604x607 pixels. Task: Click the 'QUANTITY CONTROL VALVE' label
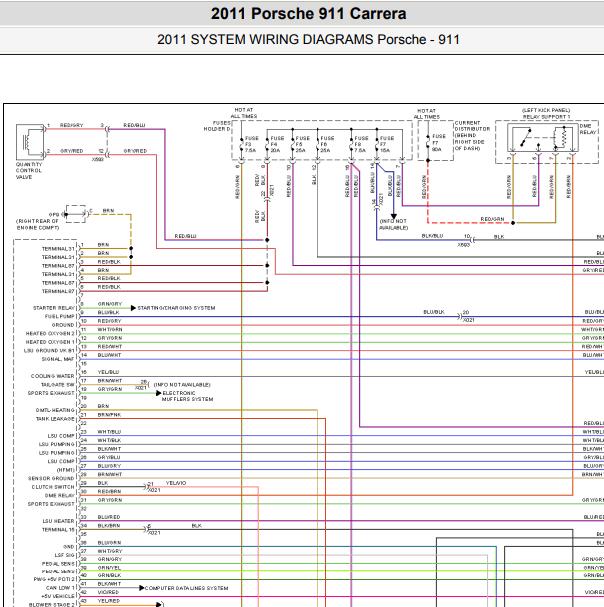29,171
